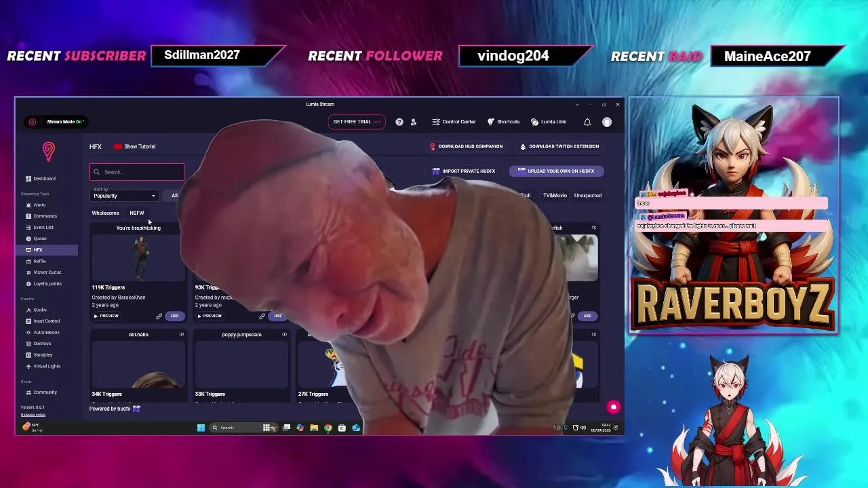Open the obi-hello thumbnail

pyautogui.click(x=138, y=364)
